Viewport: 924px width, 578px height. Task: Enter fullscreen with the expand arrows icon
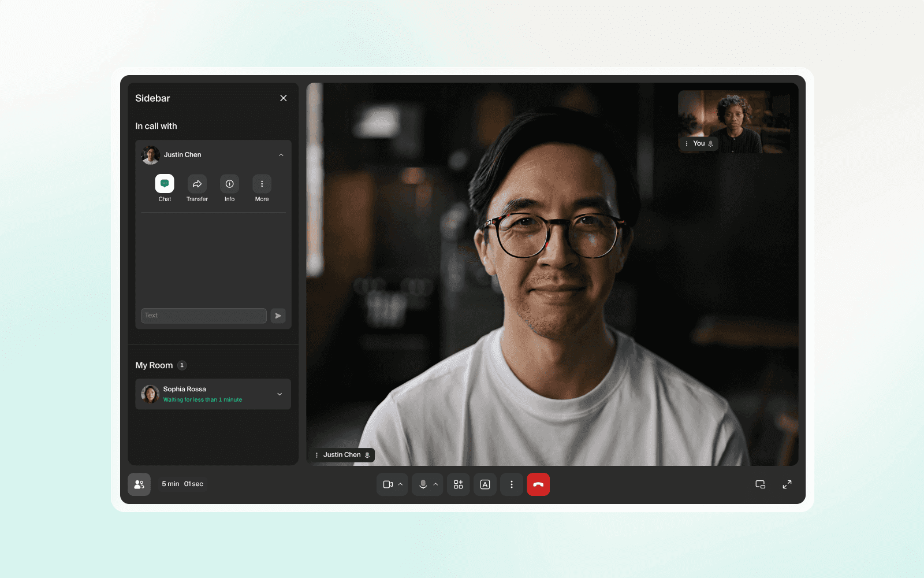(787, 484)
